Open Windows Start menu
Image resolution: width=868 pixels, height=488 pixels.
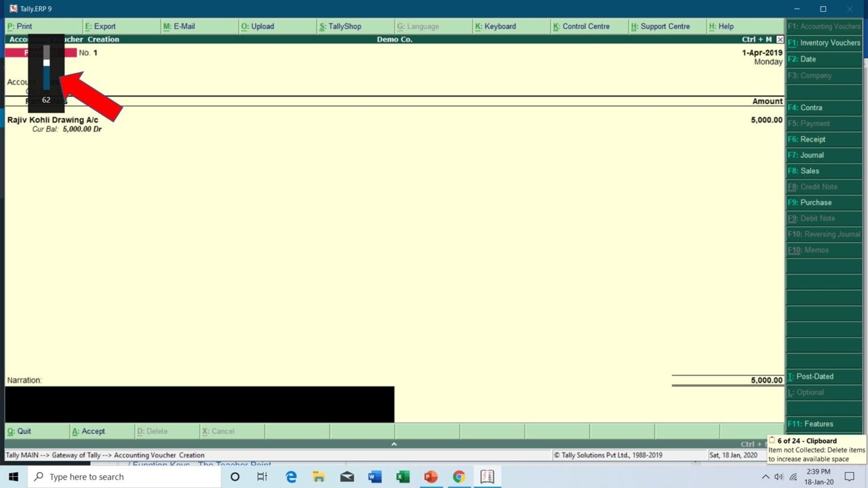tap(14, 477)
